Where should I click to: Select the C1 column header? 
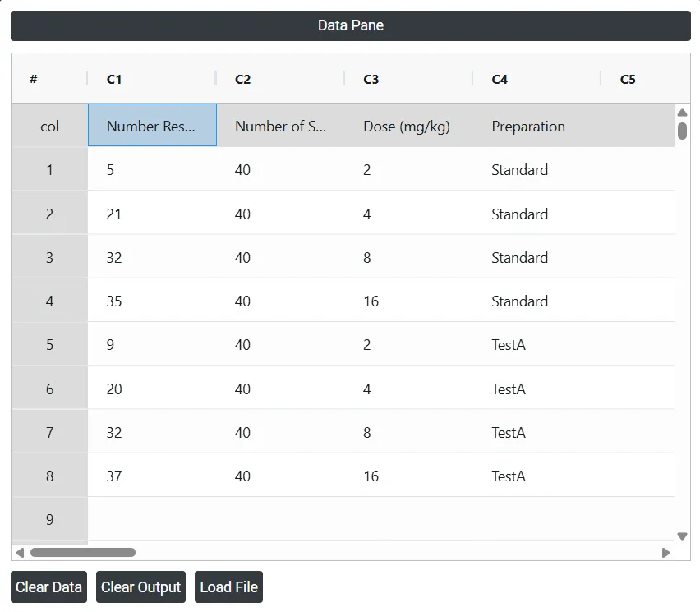pos(152,79)
